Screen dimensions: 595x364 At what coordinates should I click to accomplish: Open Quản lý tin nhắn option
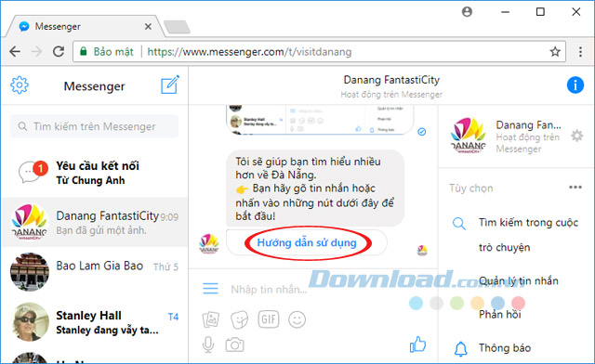[519, 281]
